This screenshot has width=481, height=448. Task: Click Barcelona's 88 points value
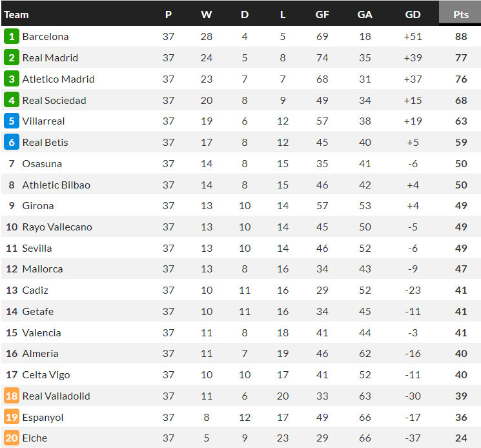click(460, 37)
